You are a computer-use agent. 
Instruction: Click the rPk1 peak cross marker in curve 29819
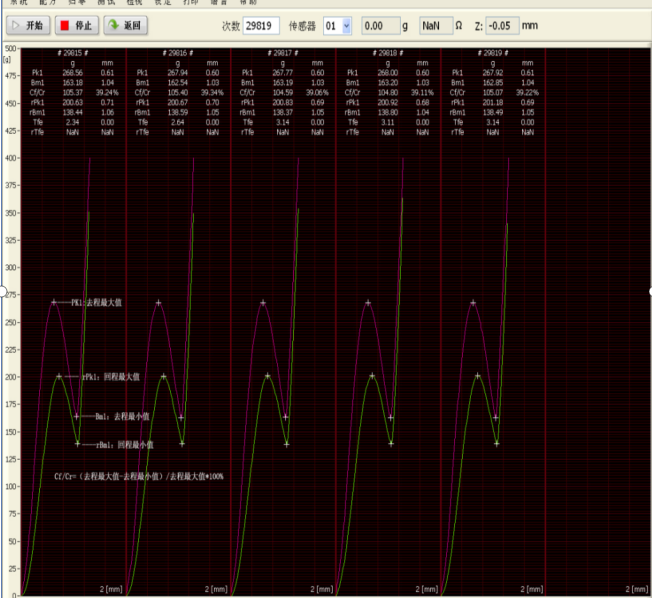pos(477,376)
